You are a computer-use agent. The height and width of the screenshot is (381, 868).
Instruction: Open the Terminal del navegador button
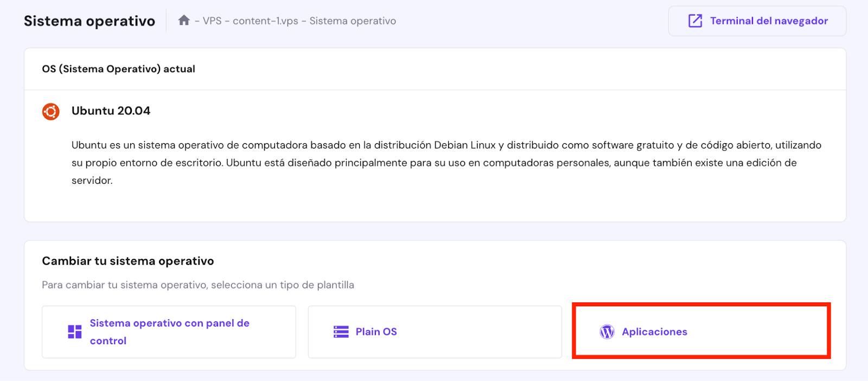tap(757, 21)
